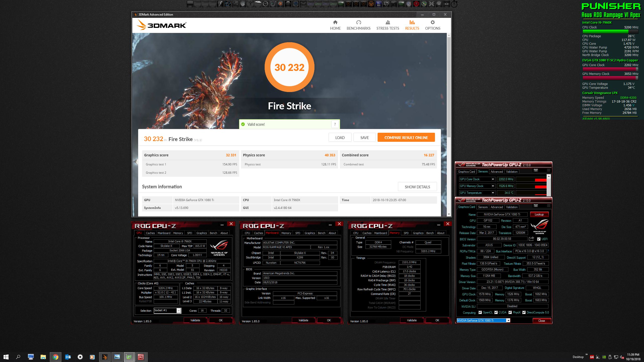This screenshot has width=644, height=362.
Task: Toggle the PhysX checkbox
Action: (x=510, y=312)
